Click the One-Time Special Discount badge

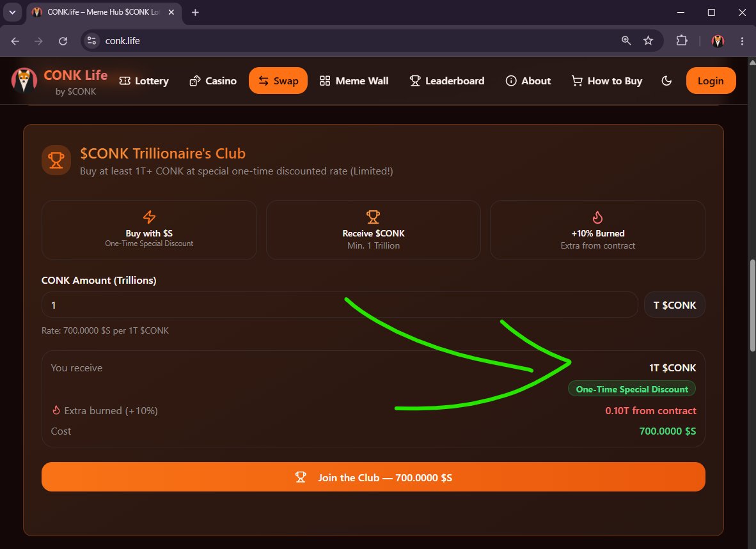[x=632, y=389]
